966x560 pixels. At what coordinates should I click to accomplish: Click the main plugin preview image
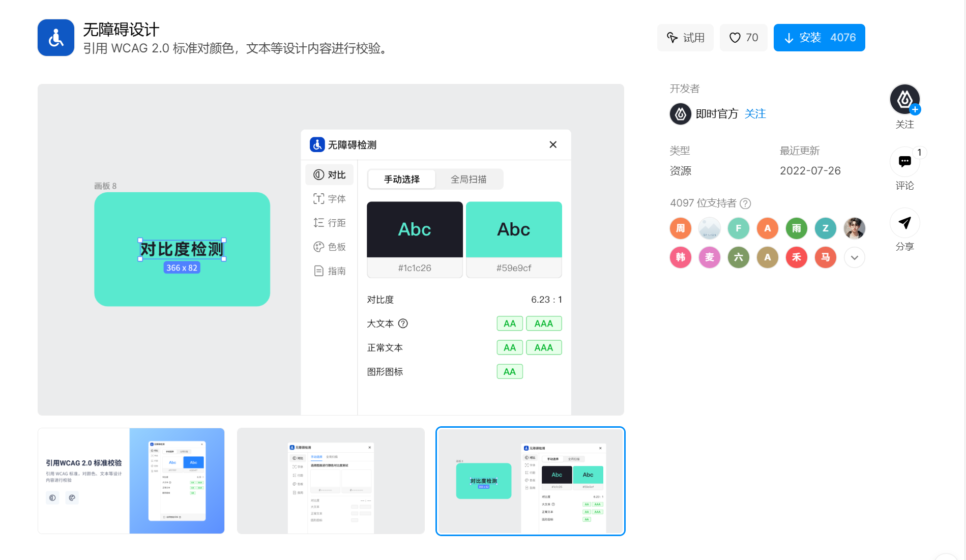[331, 250]
